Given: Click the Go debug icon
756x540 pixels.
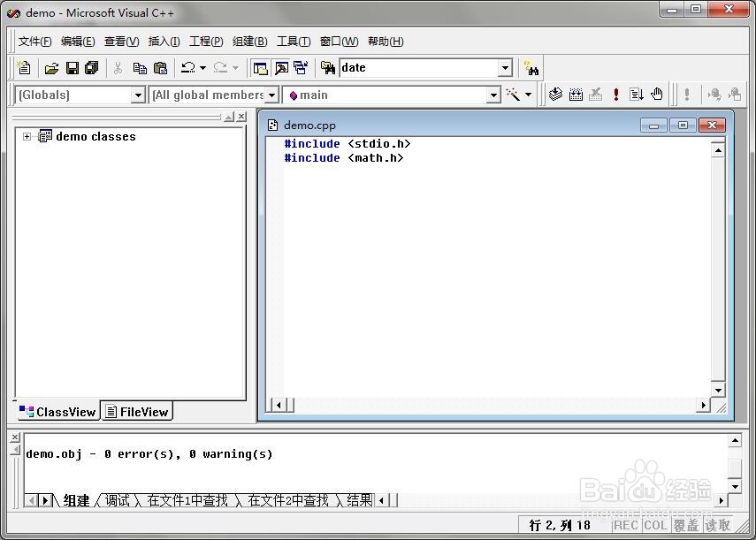Looking at the screenshot, I should [x=637, y=95].
